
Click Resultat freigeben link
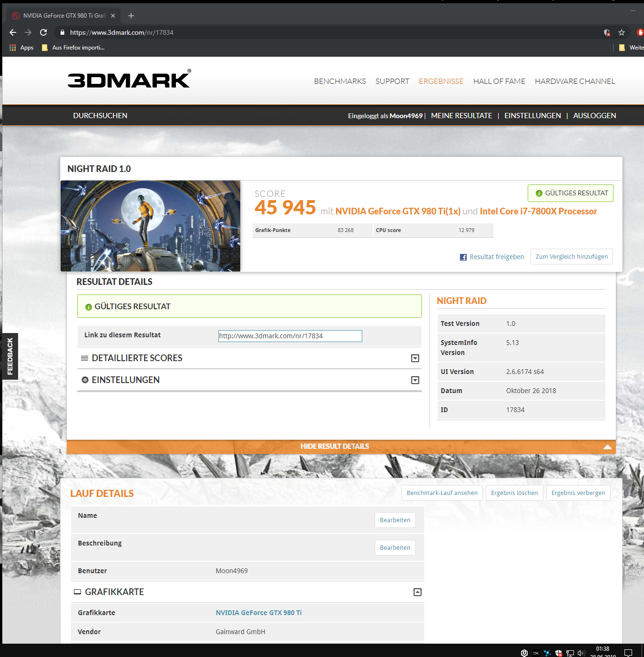click(x=497, y=257)
